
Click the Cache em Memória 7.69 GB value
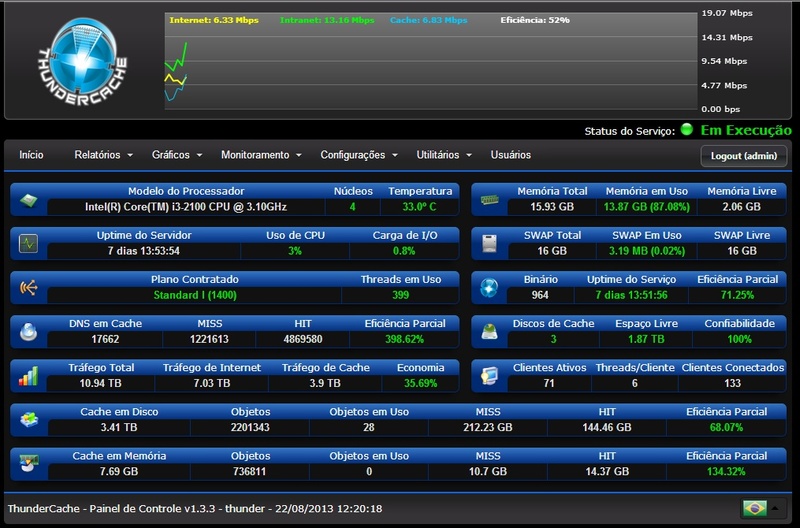click(x=119, y=471)
